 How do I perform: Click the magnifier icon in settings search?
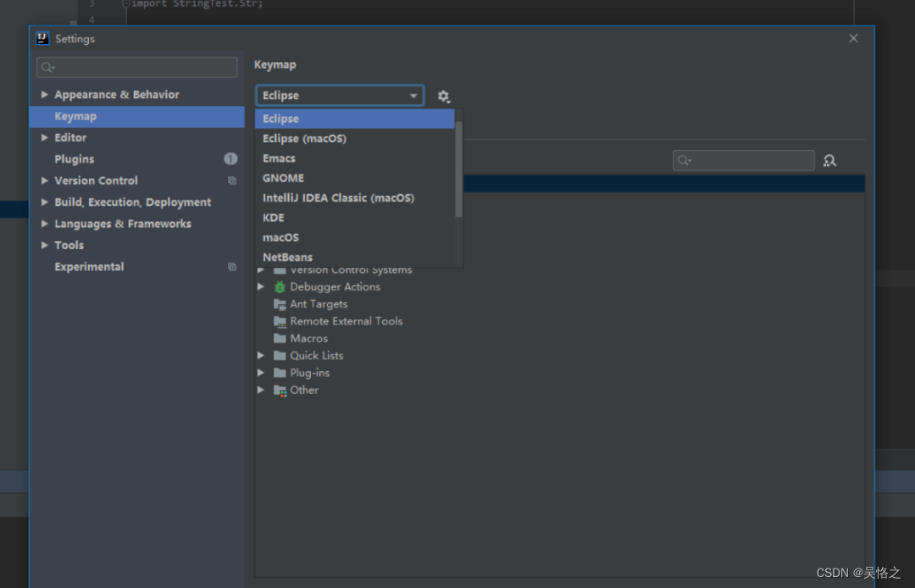(x=47, y=68)
